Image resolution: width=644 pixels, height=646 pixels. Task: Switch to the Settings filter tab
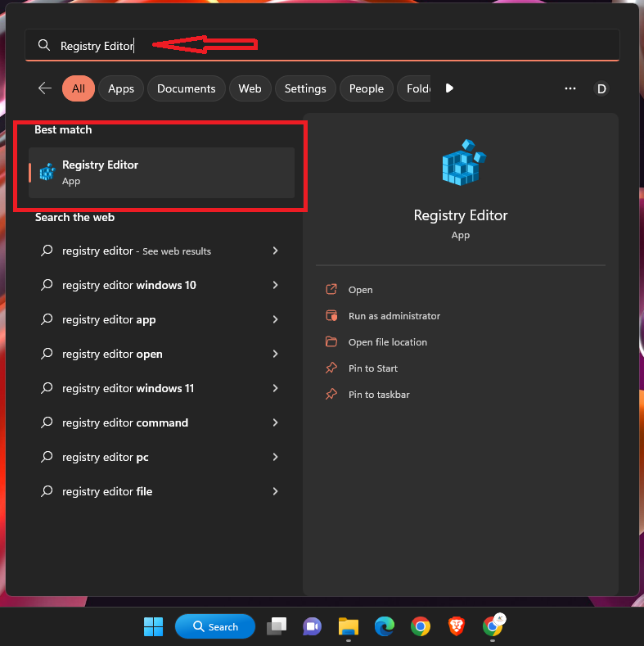coord(305,88)
